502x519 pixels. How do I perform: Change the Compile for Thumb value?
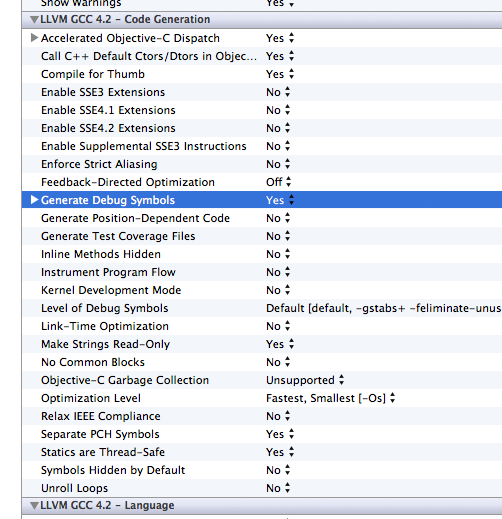click(280, 74)
